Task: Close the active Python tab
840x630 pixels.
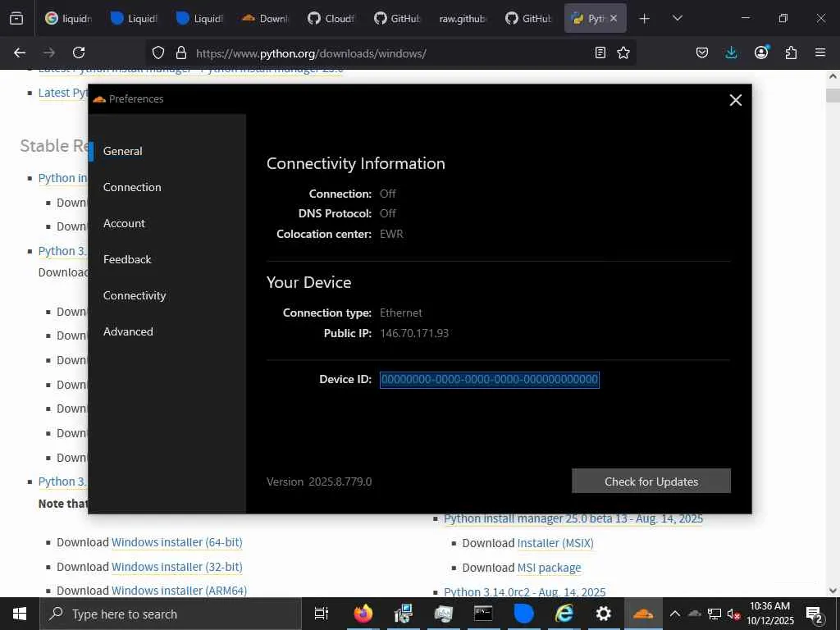Action: point(614,18)
